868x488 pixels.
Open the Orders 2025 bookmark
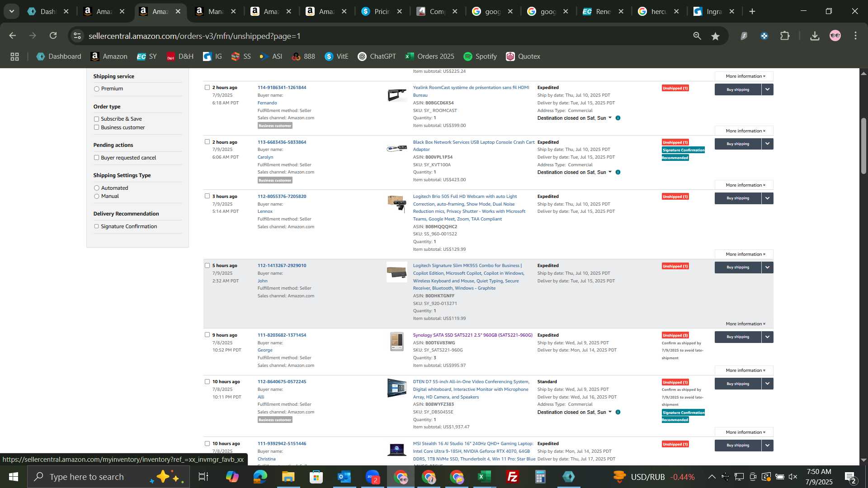[429, 56]
